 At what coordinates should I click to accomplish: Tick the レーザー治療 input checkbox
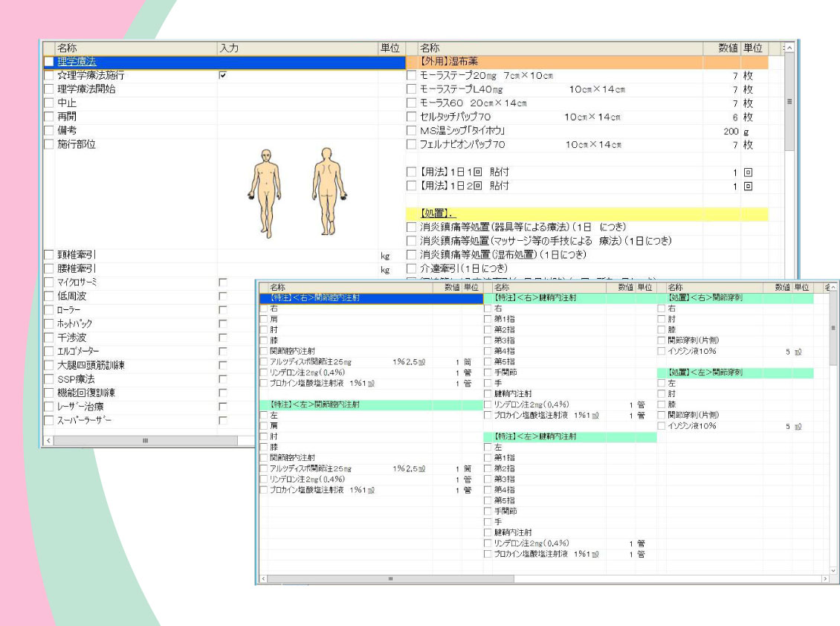point(222,407)
